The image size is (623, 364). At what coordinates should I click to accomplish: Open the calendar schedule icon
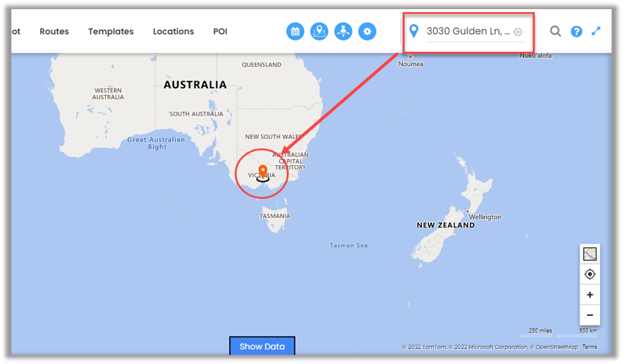point(295,31)
